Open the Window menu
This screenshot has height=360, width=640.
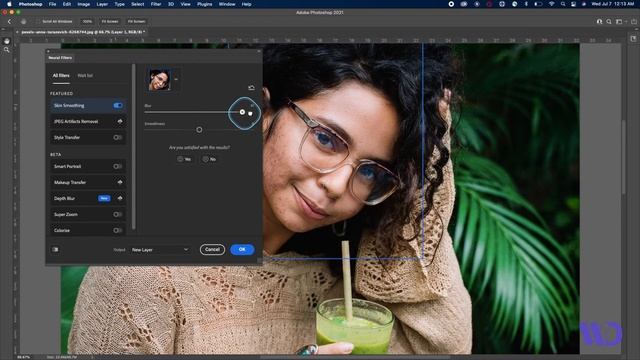pyautogui.click(x=227, y=4)
